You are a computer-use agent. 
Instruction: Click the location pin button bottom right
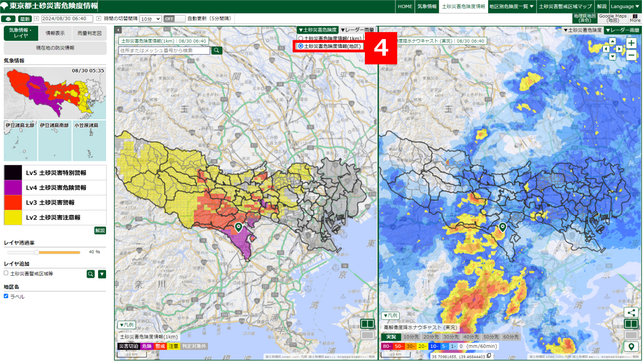click(x=631, y=347)
